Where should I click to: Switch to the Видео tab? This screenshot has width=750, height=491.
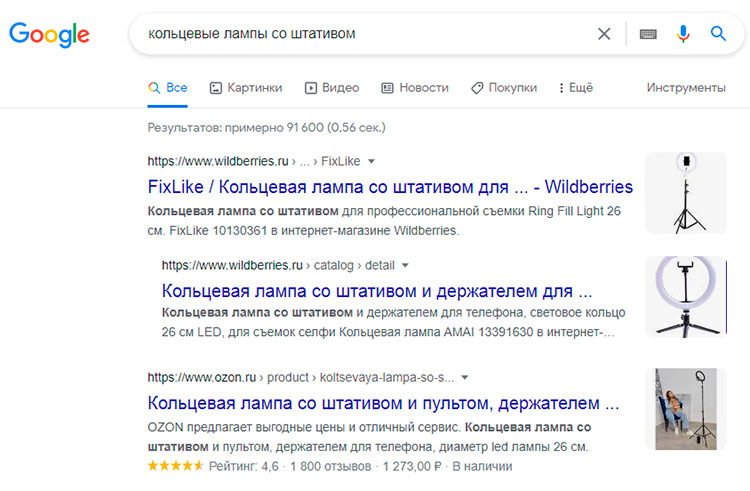[332, 88]
